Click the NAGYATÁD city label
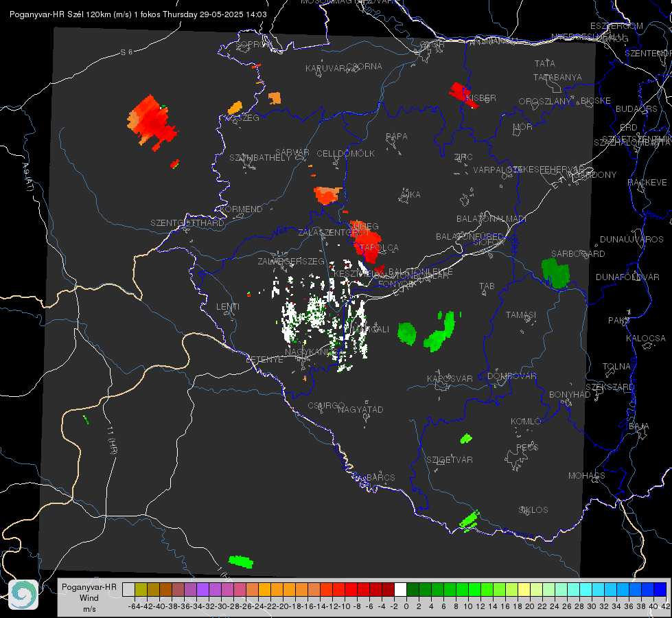The width and height of the screenshot is (672, 618). point(360,409)
